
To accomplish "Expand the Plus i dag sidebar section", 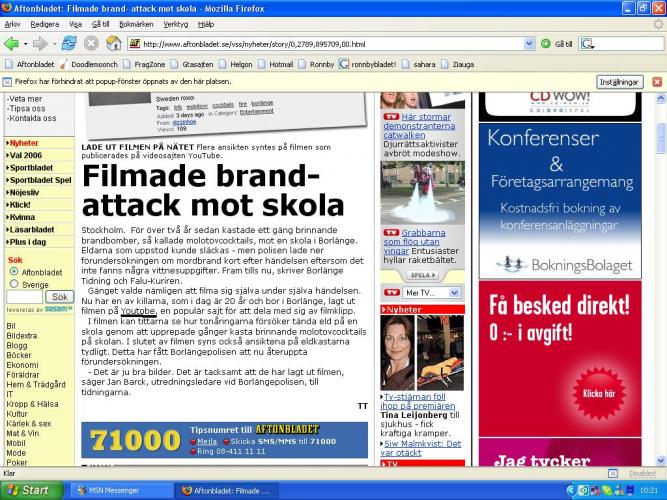I will [x=28, y=242].
